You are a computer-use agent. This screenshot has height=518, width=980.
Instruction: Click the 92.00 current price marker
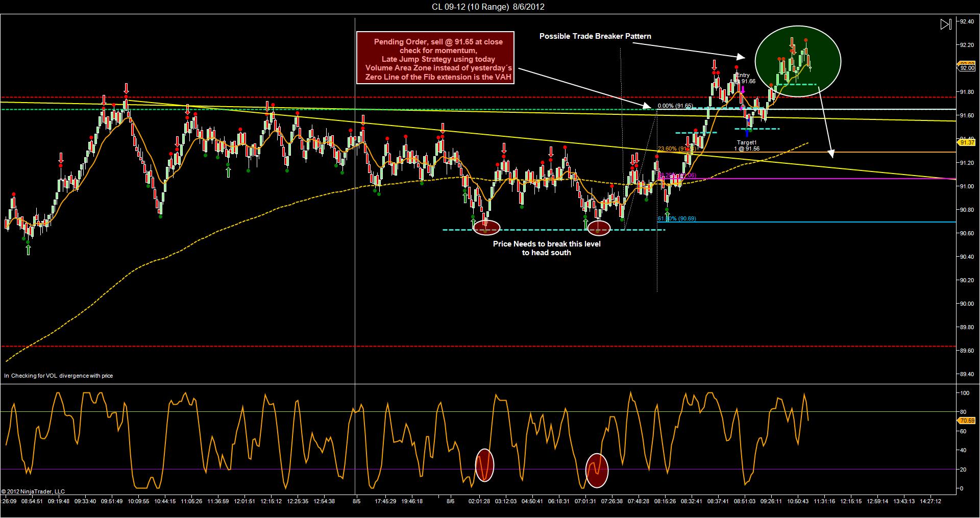[x=967, y=68]
